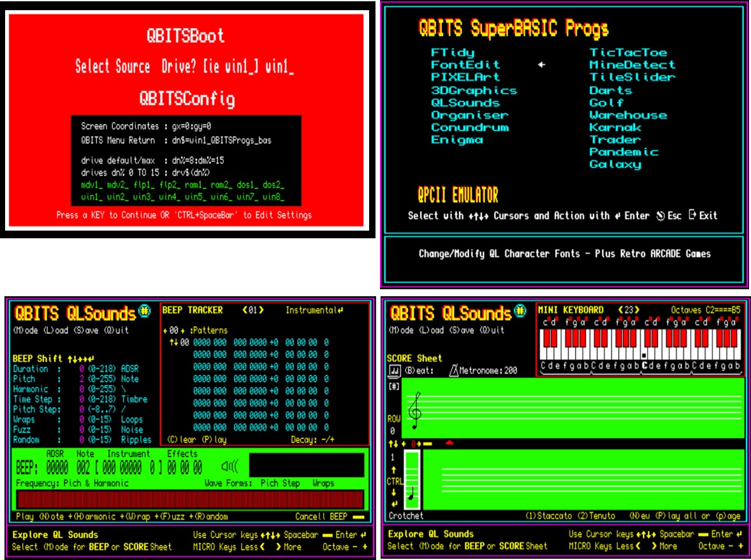Viewport: 751px width, 560px height.
Task: Click (P)lay all on the score sheet
Action: 674,516
